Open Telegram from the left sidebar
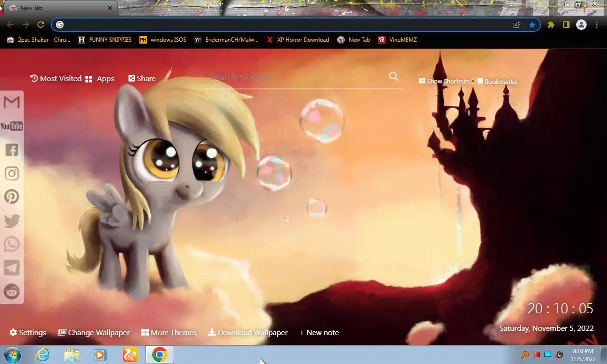607x364 pixels. [x=12, y=268]
